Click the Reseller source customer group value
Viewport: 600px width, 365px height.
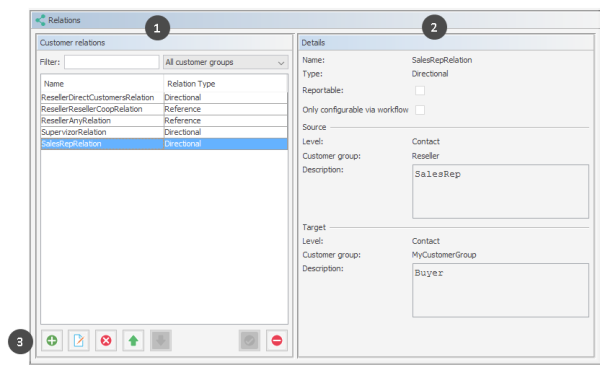(x=426, y=156)
